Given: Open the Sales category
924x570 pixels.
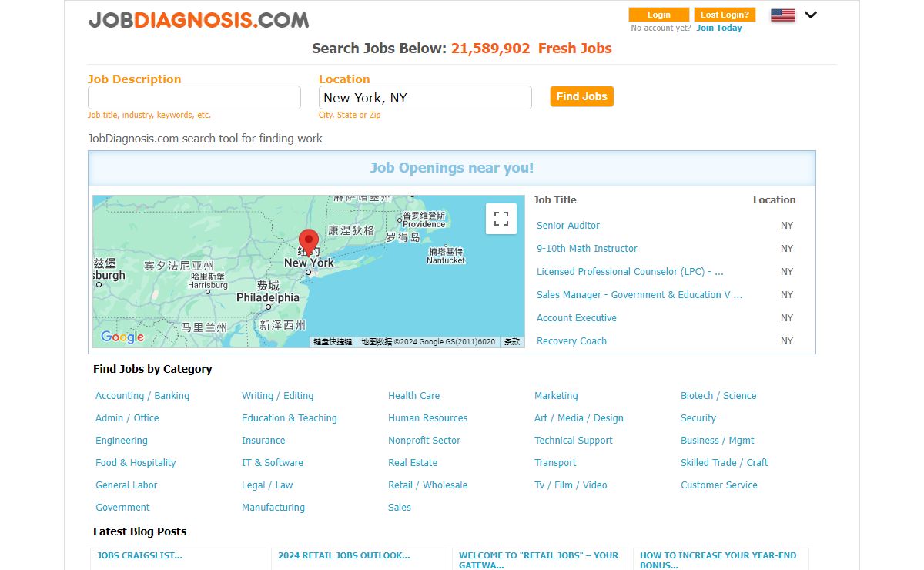Looking at the screenshot, I should click(400, 508).
